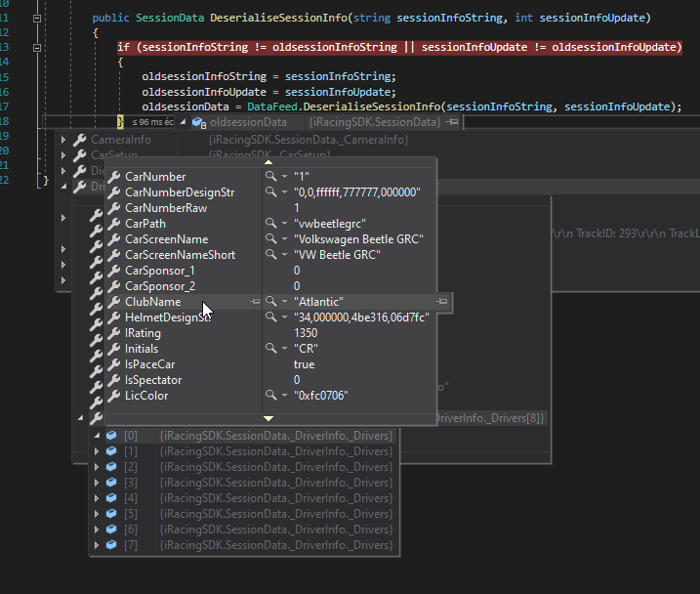
Task: Select the IsSpectator property row
Action: click(271, 380)
